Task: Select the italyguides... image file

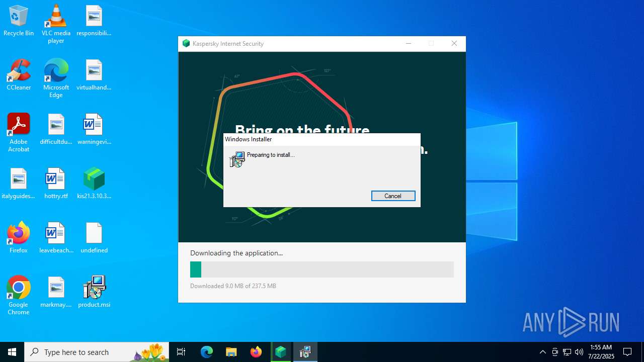Action: point(19,184)
